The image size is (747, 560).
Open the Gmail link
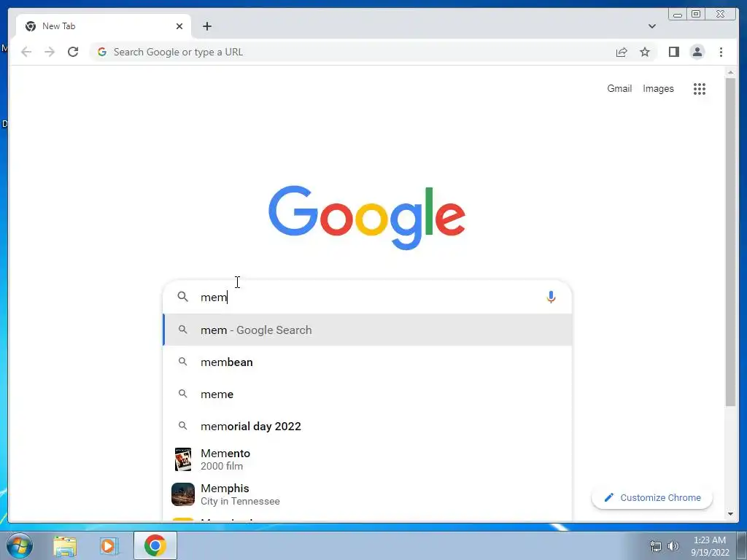[619, 88]
